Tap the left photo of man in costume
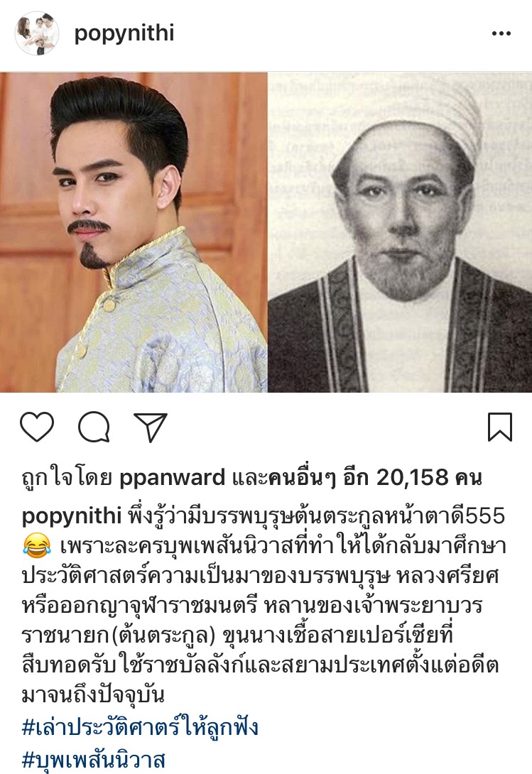The height and width of the screenshot is (774, 532). point(134,232)
